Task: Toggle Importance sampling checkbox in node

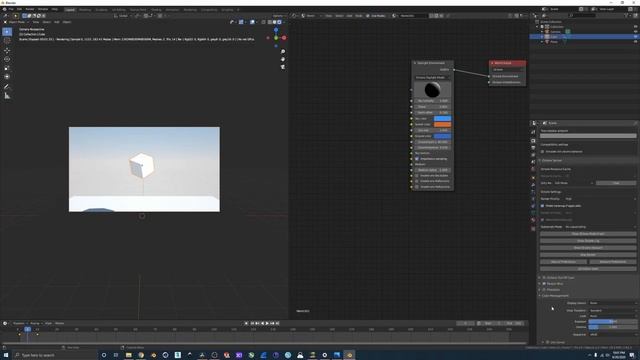Action: coord(417,159)
